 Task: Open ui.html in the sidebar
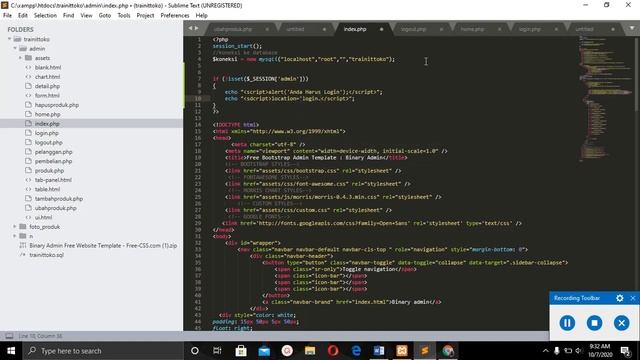coord(43,218)
